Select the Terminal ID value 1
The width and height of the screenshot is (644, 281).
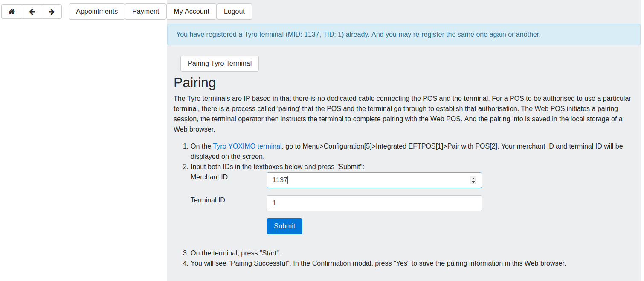coord(274,203)
